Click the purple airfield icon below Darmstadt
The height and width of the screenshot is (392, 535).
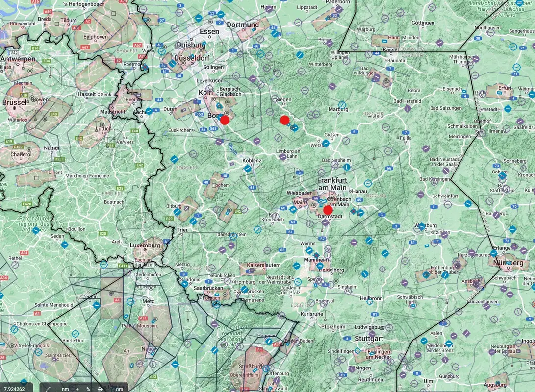coord(326,222)
